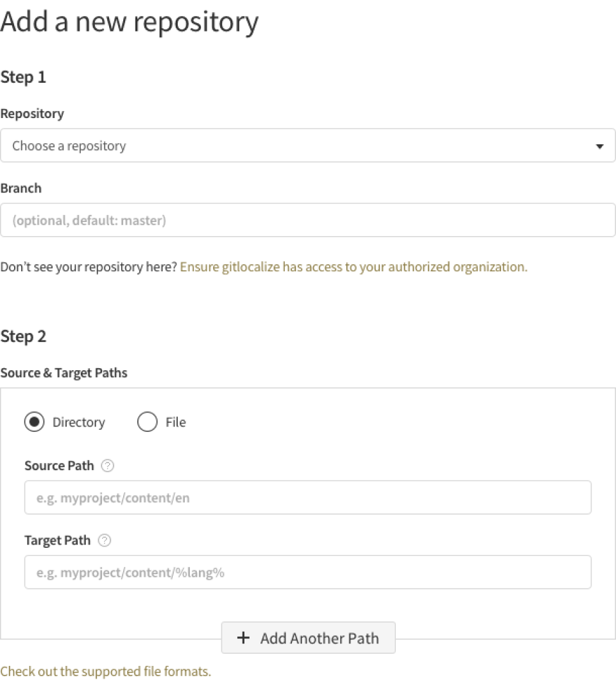Click the Step 2 section heading
616x680 pixels.
tap(23, 336)
